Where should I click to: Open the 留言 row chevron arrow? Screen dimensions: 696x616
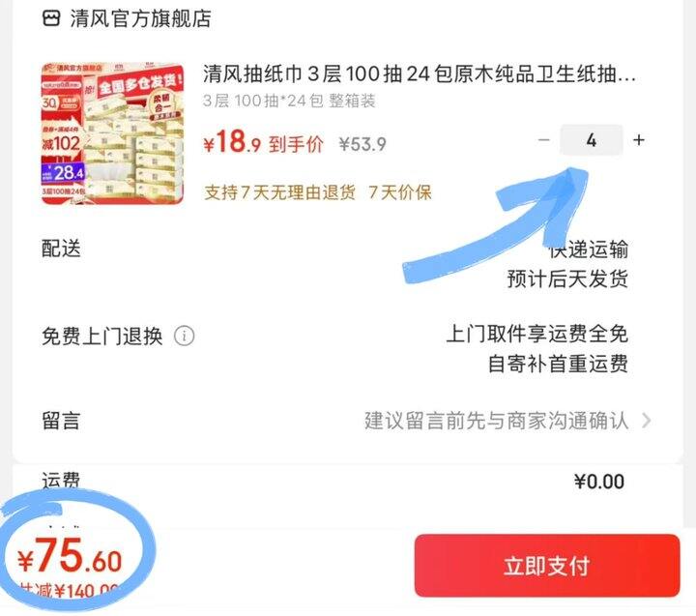tap(647, 420)
